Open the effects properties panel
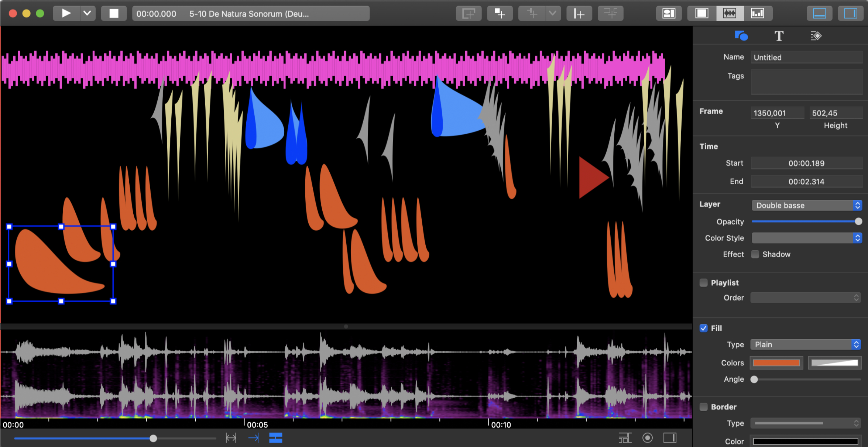The image size is (868, 447). point(816,35)
